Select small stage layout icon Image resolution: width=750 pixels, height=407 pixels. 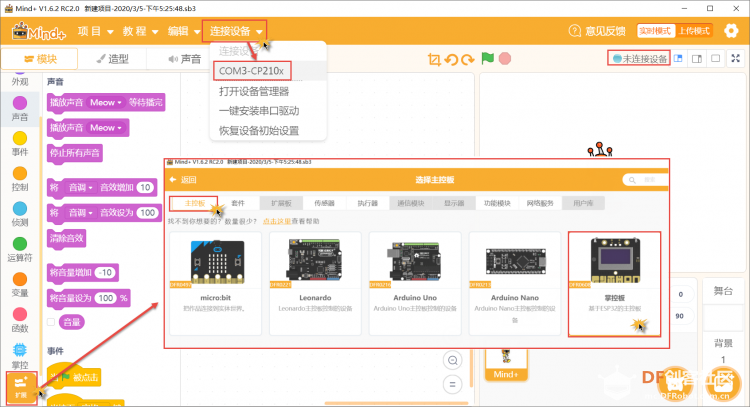[678, 58]
